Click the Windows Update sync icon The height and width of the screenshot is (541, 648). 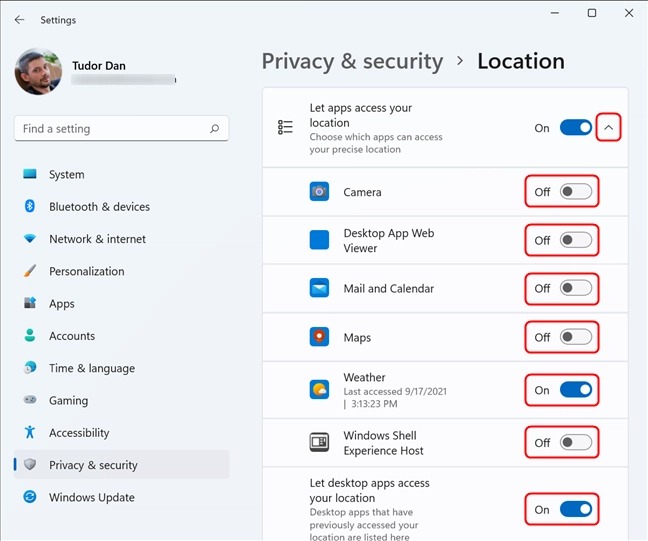tap(30, 496)
